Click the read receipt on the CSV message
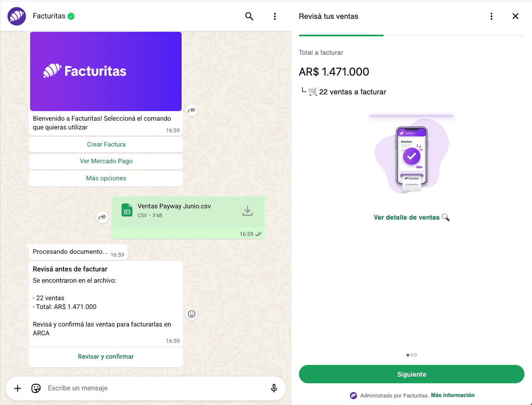The image size is (532, 405). pyautogui.click(x=258, y=234)
